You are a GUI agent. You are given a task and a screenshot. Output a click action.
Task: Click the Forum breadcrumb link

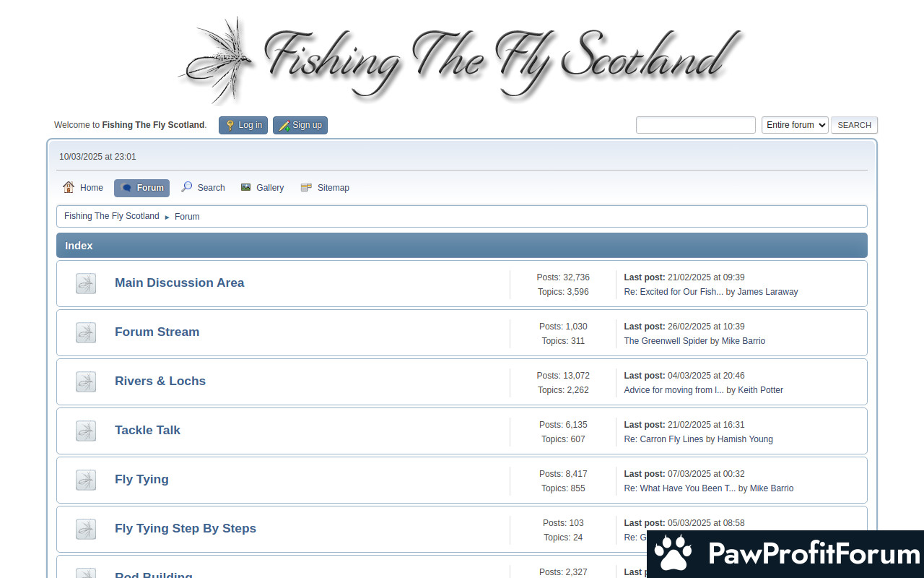click(187, 217)
